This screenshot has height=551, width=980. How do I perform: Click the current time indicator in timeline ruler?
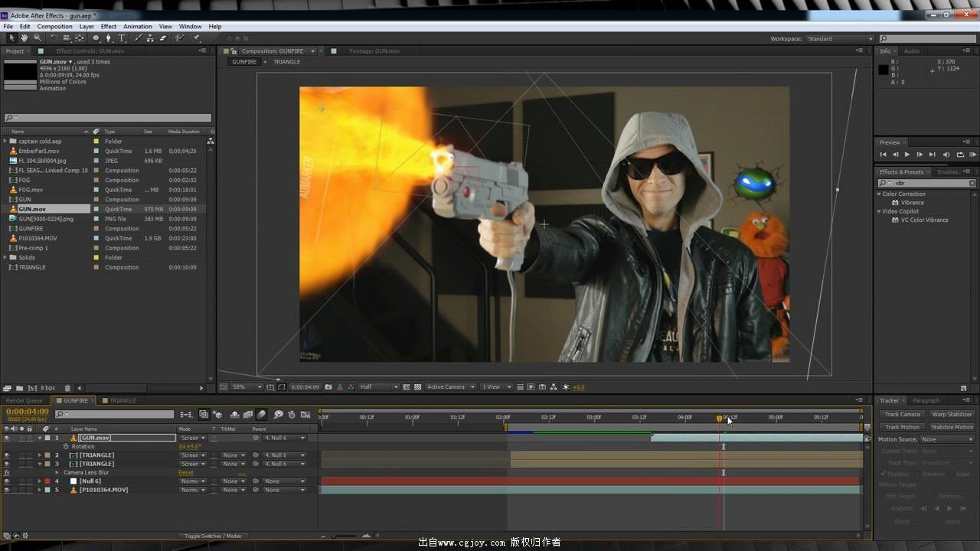(x=719, y=419)
